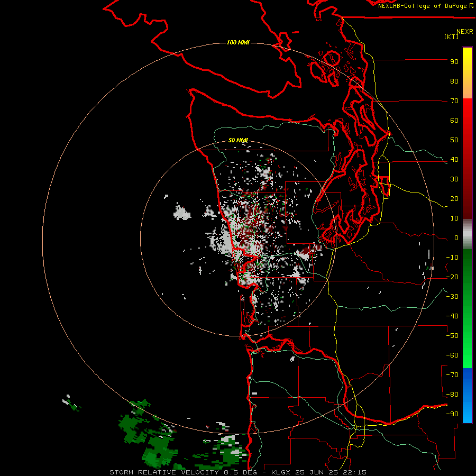Screen dimensions: 476x476
Task: Select the 10 value on velocity scale
Action: pos(454,218)
